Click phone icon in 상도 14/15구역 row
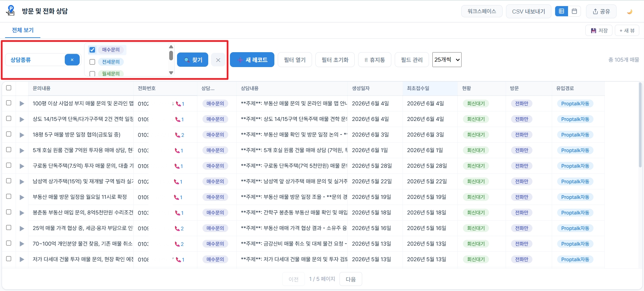This screenshot has height=291, width=644. pyautogui.click(x=178, y=120)
